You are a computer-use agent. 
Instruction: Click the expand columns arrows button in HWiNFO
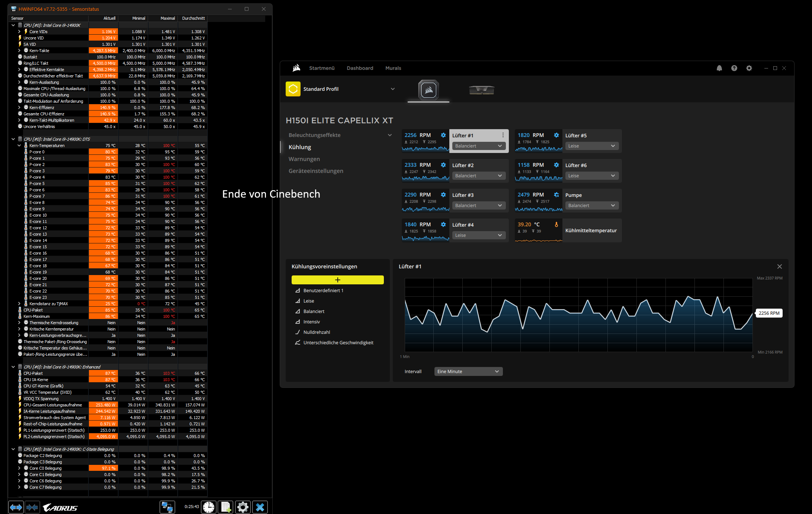tap(16, 507)
